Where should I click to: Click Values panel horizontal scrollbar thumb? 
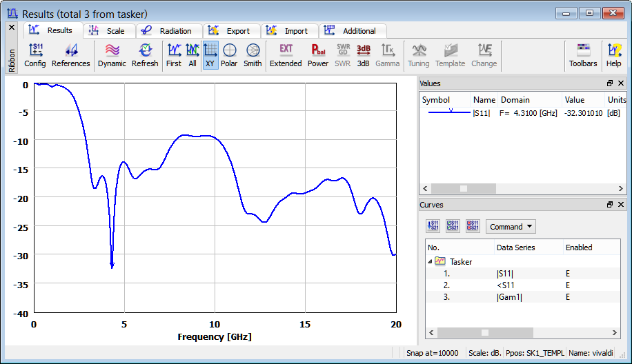coord(464,188)
